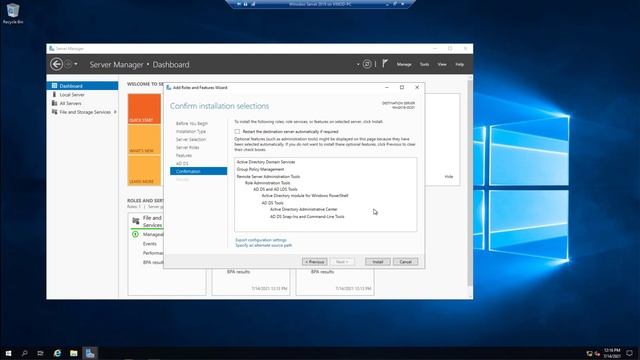This screenshot has width=640, height=360.
Task: Go to Features wizard step
Action: 184,156
